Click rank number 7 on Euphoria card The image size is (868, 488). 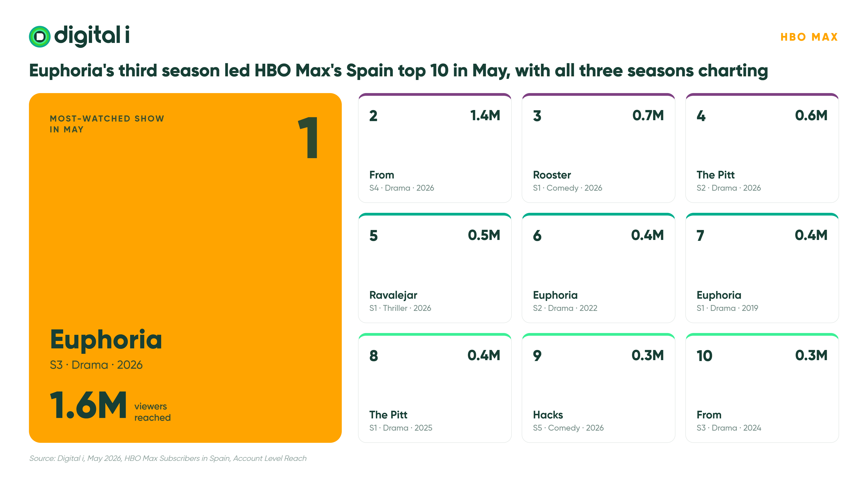[701, 235]
